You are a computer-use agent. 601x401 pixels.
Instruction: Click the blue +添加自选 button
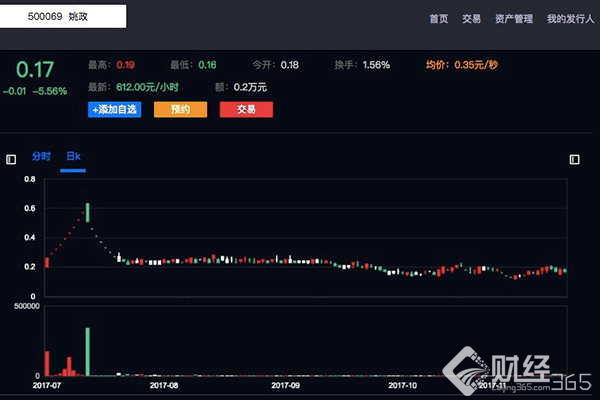point(115,110)
